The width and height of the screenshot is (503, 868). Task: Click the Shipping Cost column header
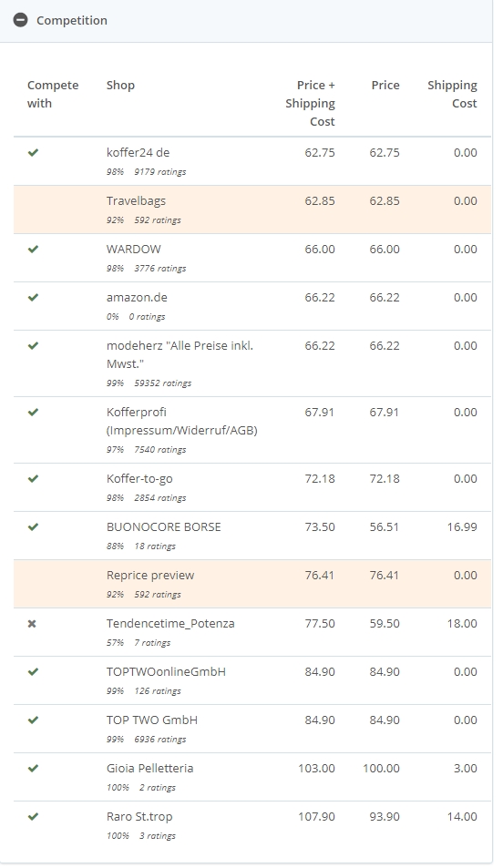point(452,94)
